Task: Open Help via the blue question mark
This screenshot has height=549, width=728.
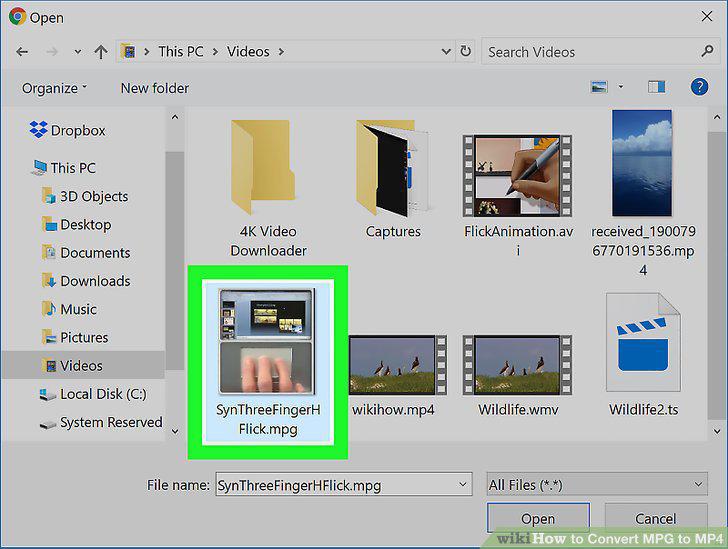Action: pos(699,87)
